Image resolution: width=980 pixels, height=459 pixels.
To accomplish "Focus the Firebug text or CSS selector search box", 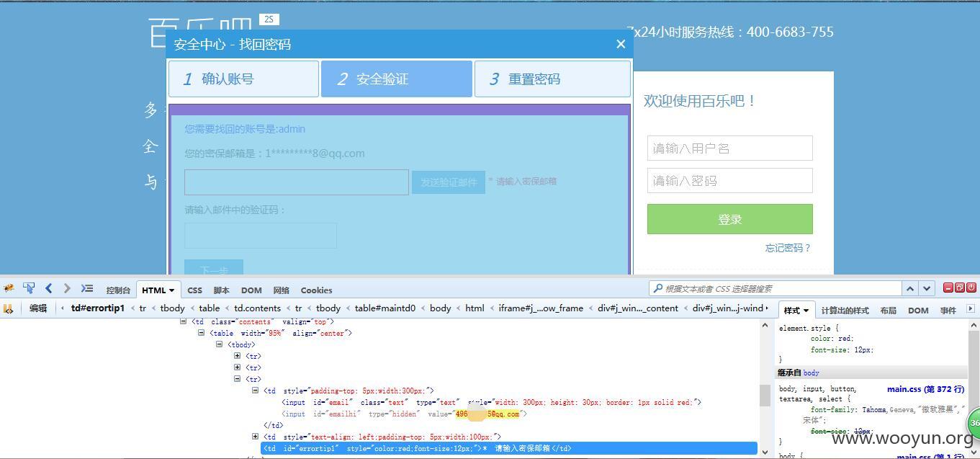I will click(776, 288).
